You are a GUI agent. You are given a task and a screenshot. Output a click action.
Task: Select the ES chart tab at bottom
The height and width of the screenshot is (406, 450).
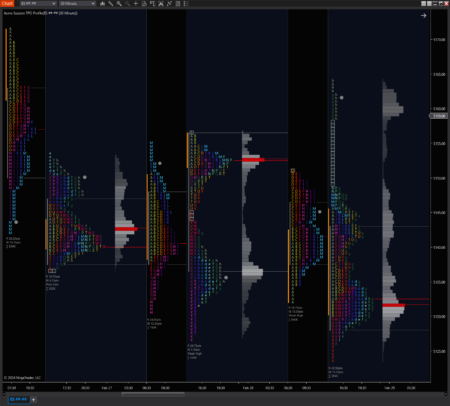[19, 399]
